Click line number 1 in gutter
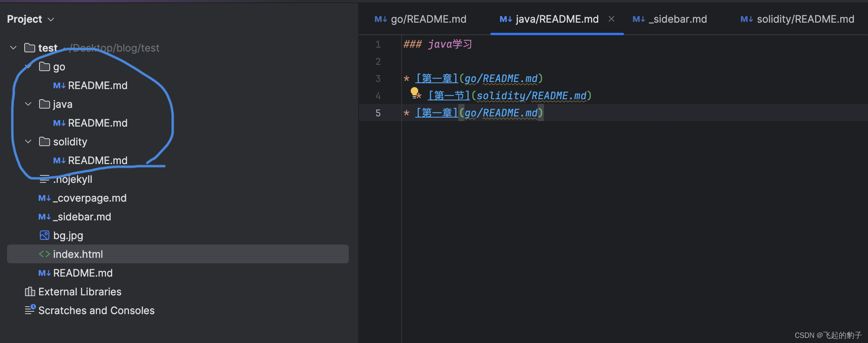The width and height of the screenshot is (868, 343). point(378,44)
